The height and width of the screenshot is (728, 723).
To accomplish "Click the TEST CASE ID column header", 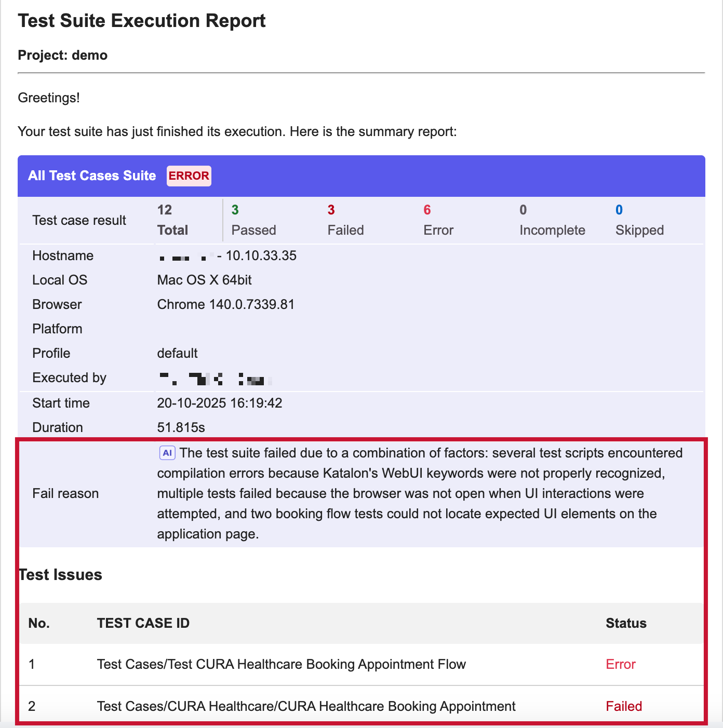I will click(x=143, y=623).
